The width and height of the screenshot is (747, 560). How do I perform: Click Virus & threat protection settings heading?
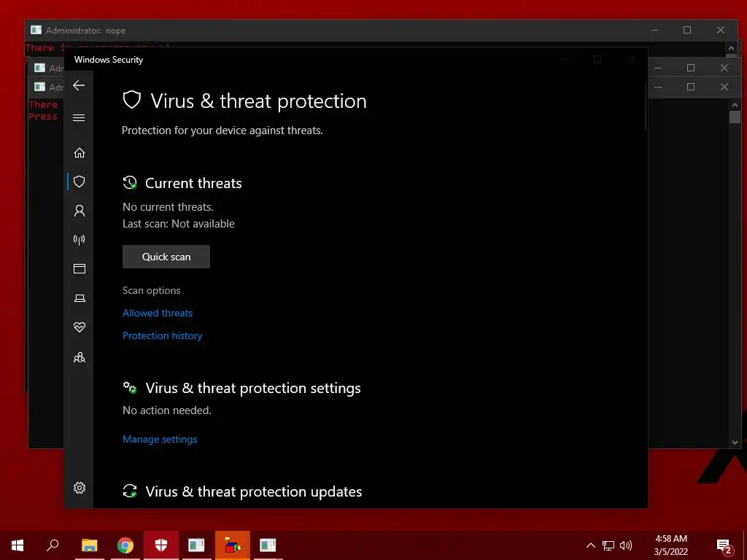pyautogui.click(x=253, y=388)
